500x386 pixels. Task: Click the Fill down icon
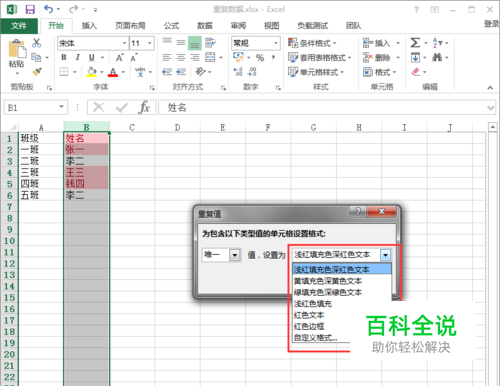(x=415, y=58)
